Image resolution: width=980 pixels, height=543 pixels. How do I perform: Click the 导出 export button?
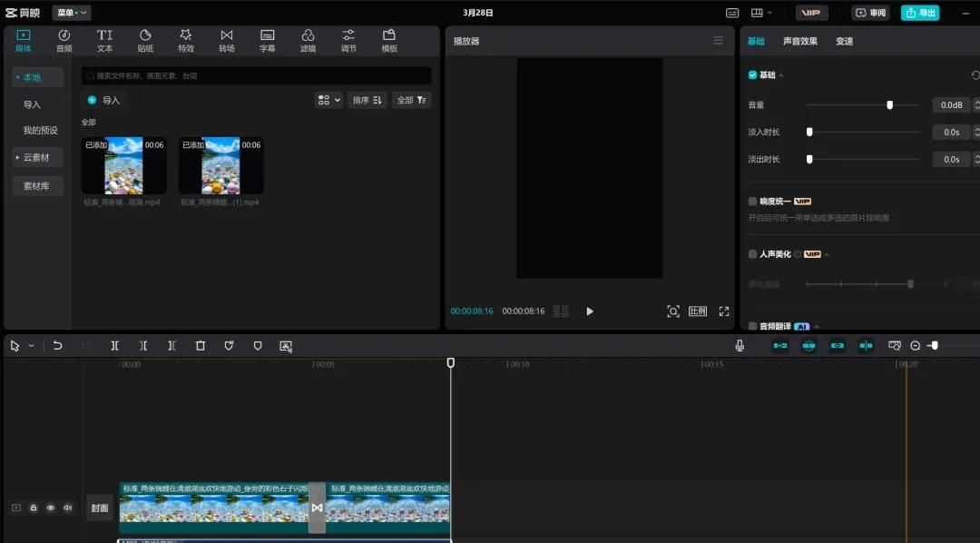[920, 13]
